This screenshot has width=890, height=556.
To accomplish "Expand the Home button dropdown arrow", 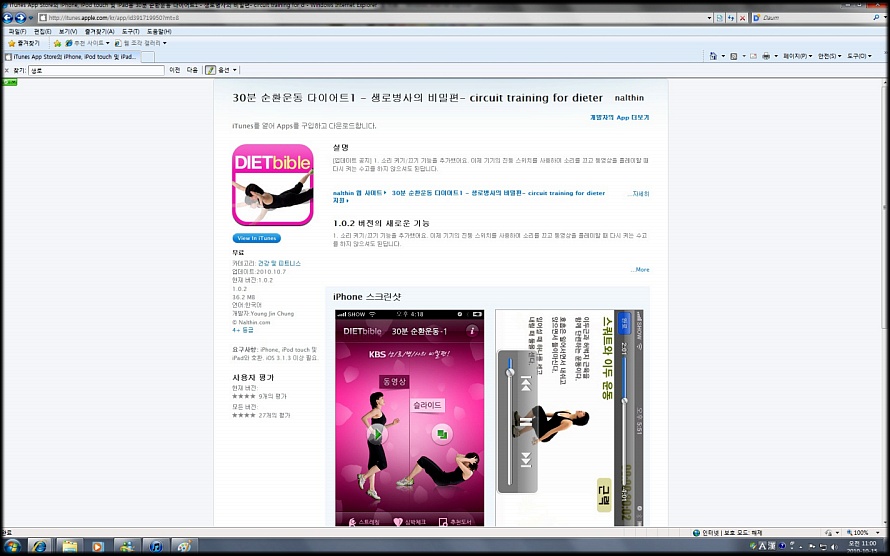I will 723,56.
